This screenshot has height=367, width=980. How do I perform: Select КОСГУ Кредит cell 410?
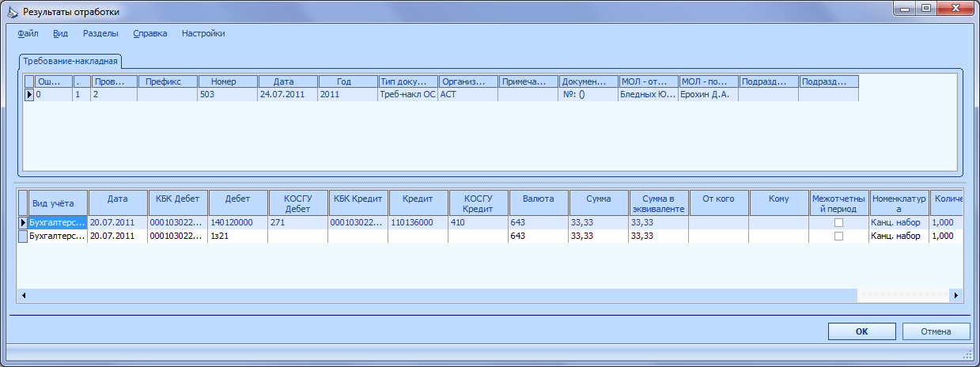pyautogui.click(x=479, y=223)
